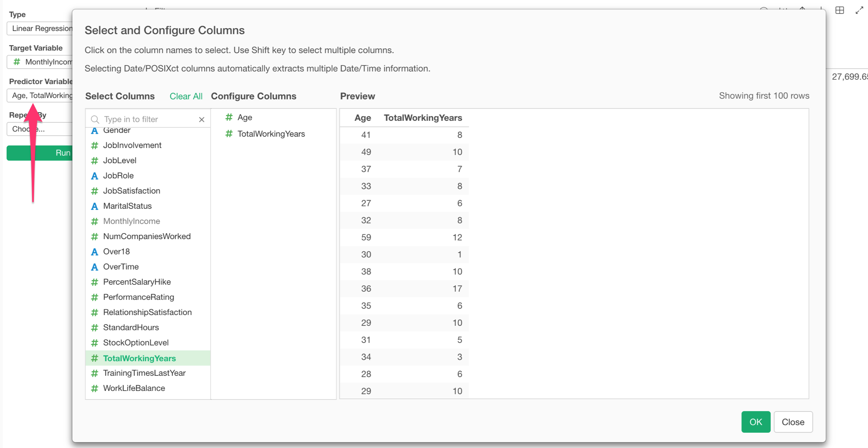Click the TotalWorkingYears header in the Preview table
The width and height of the screenshot is (868, 448).
[x=423, y=118]
